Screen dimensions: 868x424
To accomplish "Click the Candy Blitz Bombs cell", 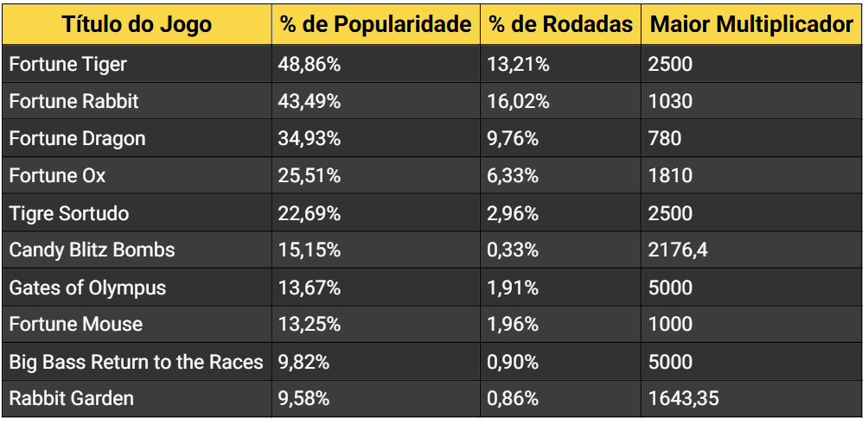I will pos(92,250).
